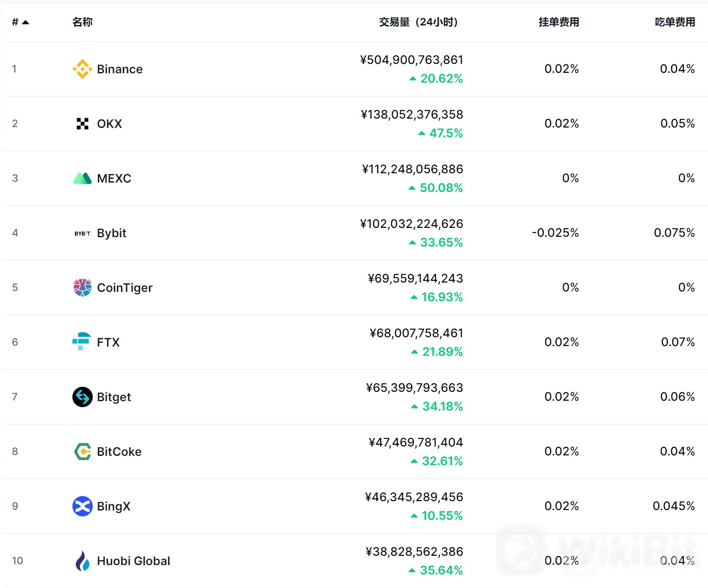Click the Huobi Global flame icon
Screen dimensions: 708x588
tap(83, 561)
